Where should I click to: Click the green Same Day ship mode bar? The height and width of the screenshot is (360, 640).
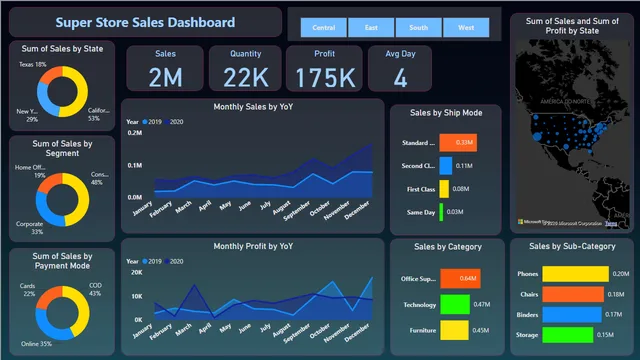point(441,212)
